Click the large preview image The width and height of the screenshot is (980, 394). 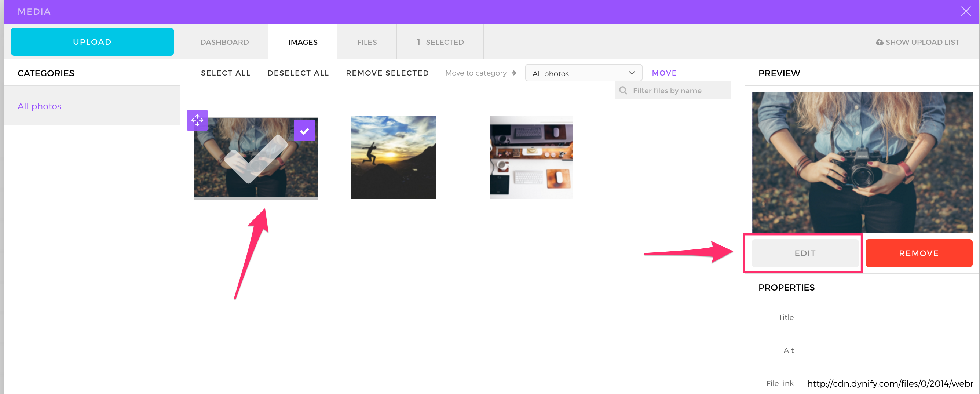coord(862,162)
